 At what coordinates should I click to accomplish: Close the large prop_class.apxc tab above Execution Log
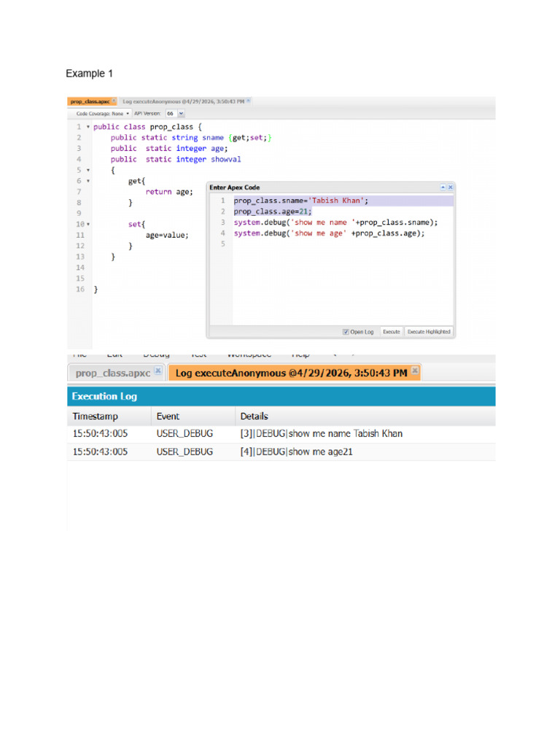158,371
